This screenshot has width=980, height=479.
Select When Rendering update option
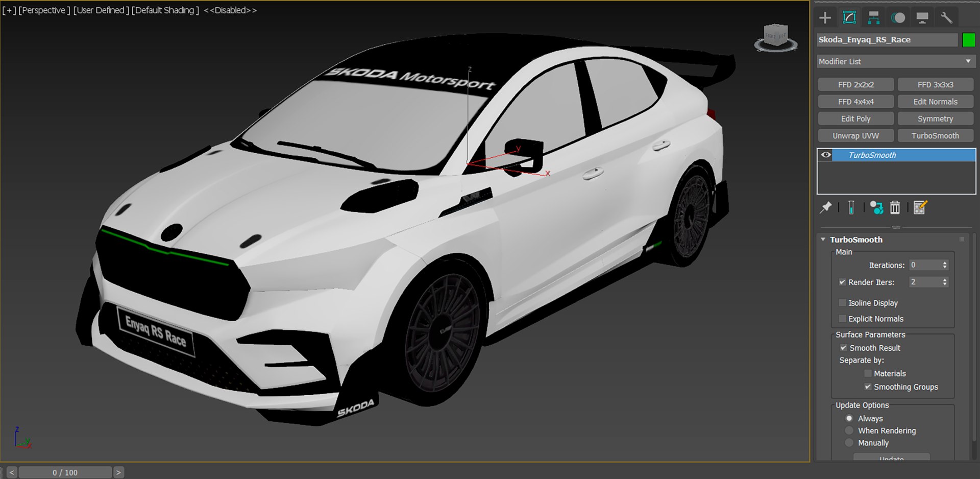[849, 430]
